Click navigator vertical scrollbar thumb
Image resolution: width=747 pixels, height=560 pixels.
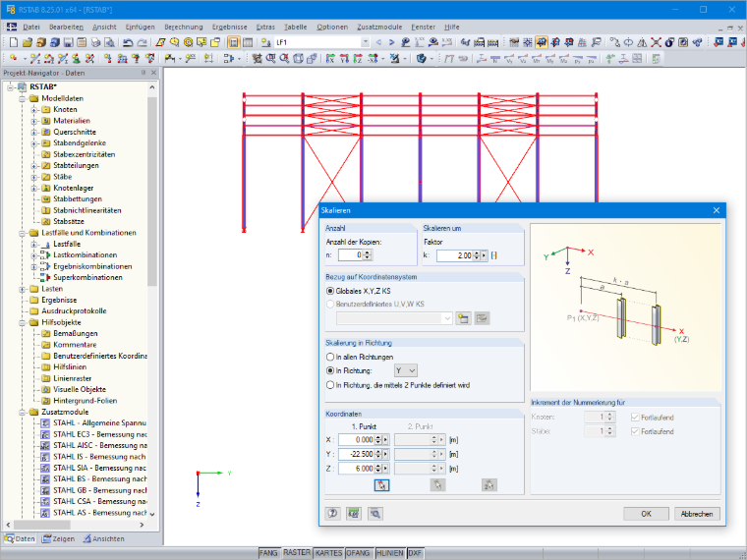point(152,191)
